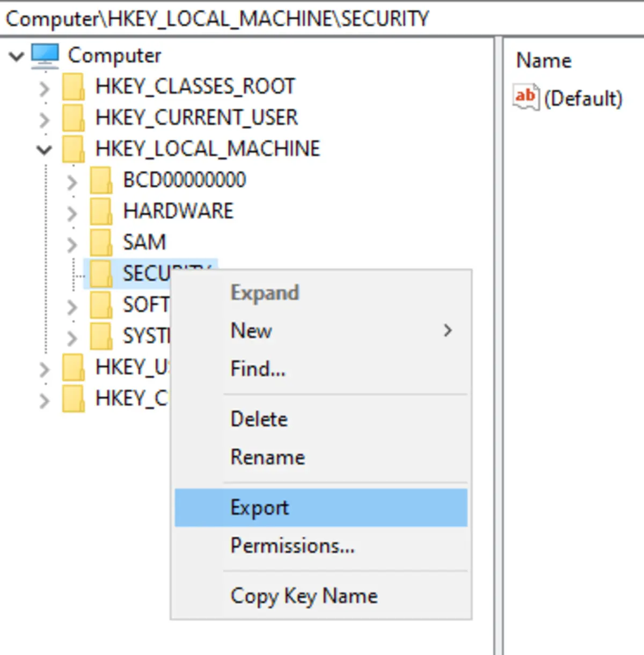Click the SECURITY folder icon
Viewport: 644px width, 655px height.
click(101, 274)
